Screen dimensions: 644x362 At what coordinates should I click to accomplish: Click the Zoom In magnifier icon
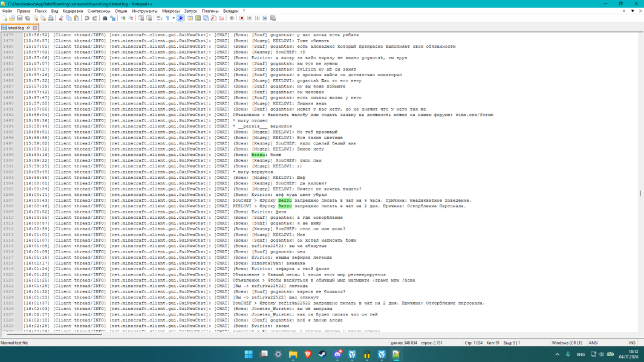tap(123, 18)
